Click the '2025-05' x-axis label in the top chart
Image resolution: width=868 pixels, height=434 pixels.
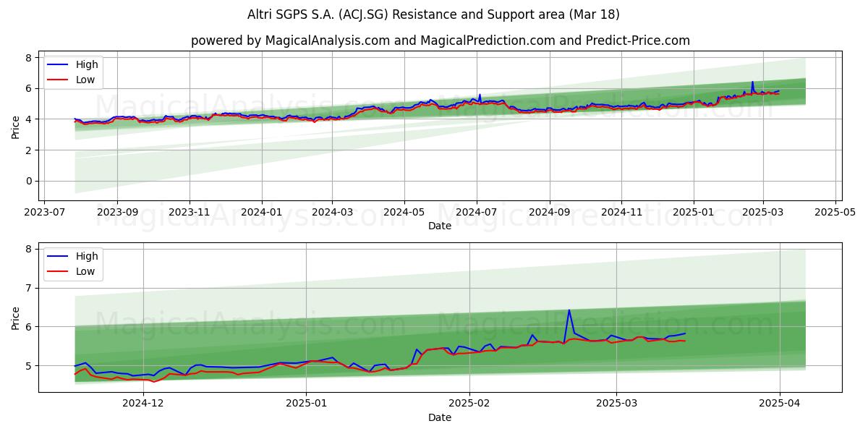tap(835, 213)
